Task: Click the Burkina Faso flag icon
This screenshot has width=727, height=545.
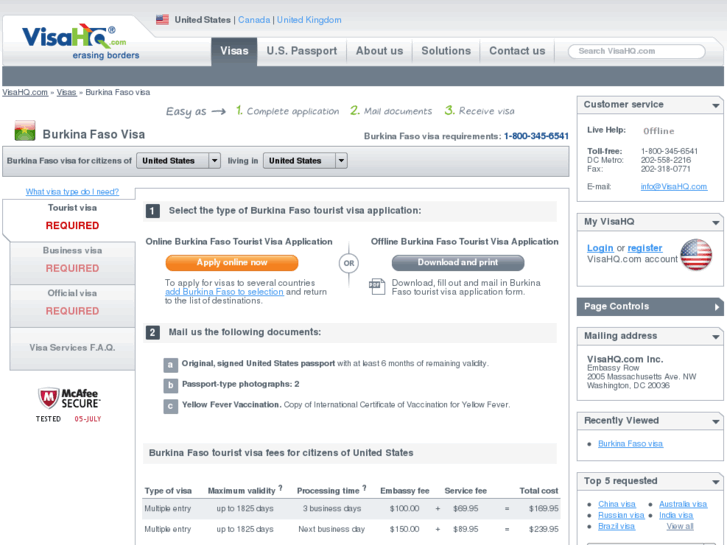Action: coord(25,130)
